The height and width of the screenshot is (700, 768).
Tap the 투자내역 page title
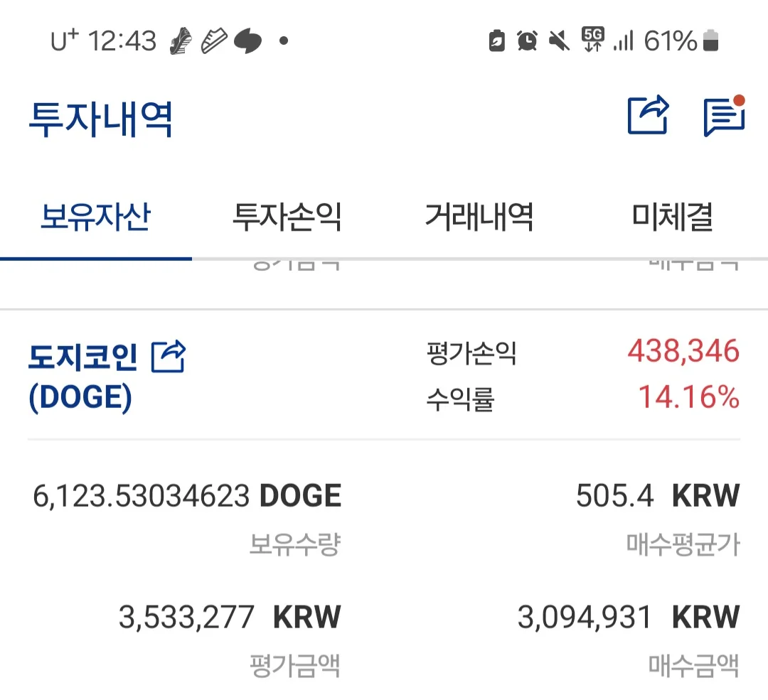(101, 119)
